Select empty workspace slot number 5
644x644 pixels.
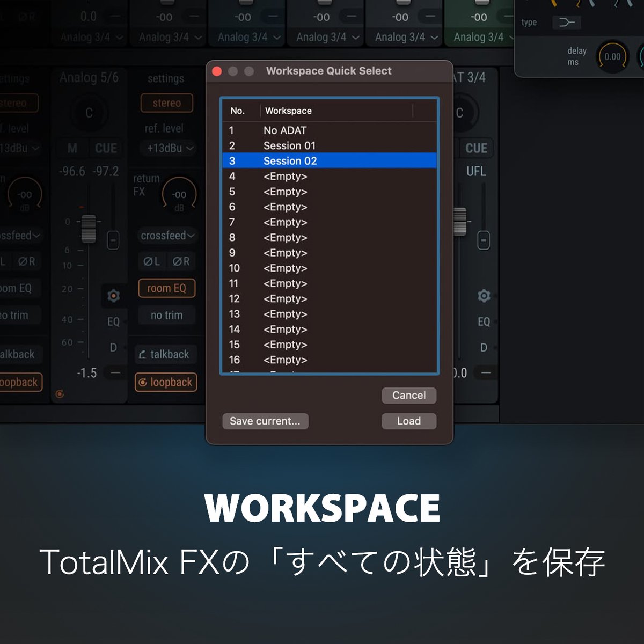click(330, 192)
